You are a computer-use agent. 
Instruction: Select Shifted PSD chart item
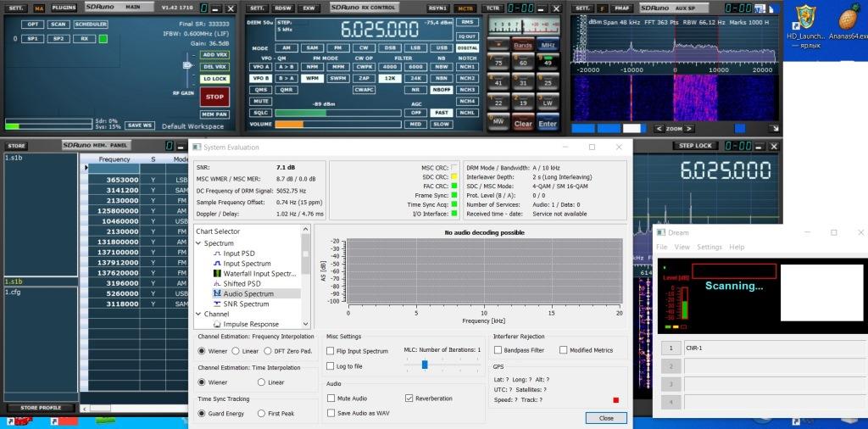(x=242, y=283)
